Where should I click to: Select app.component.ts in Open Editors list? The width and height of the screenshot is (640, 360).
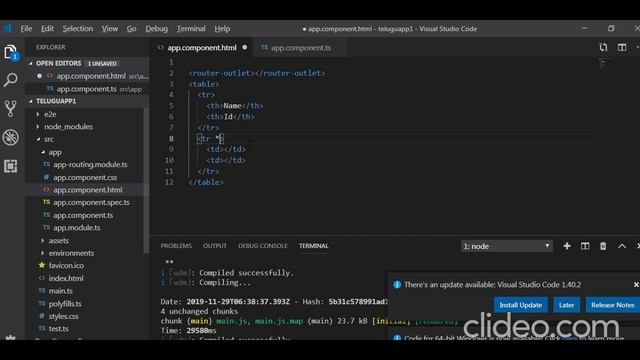pos(87,89)
